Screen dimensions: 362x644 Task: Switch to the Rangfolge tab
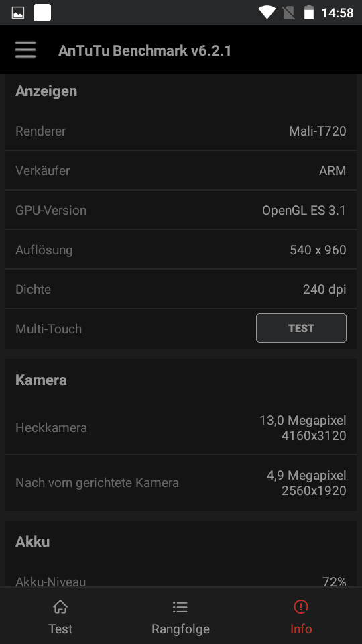[x=180, y=615]
